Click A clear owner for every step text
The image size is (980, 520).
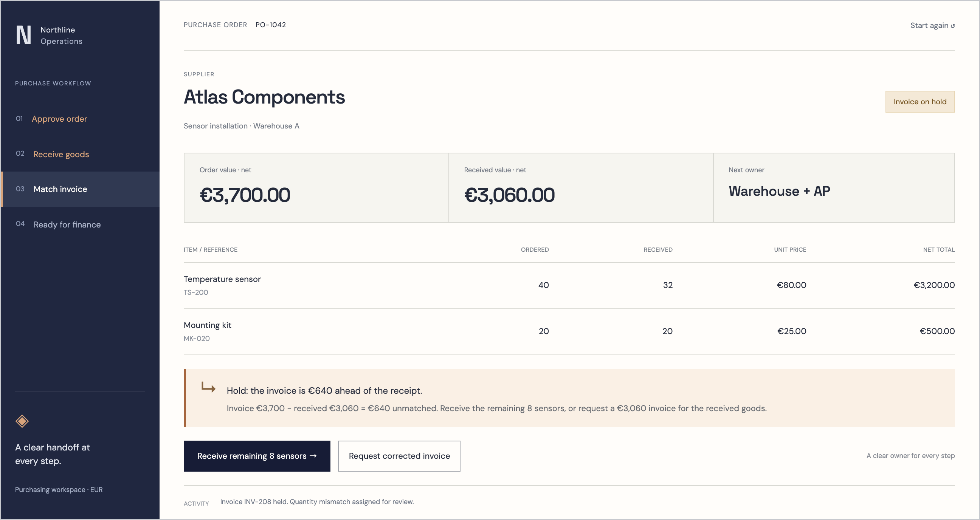click(910, 455)
